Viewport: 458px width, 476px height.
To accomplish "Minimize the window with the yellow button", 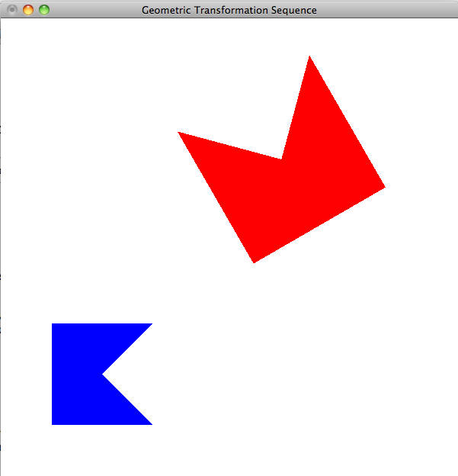I will click(x=28, y=10).
